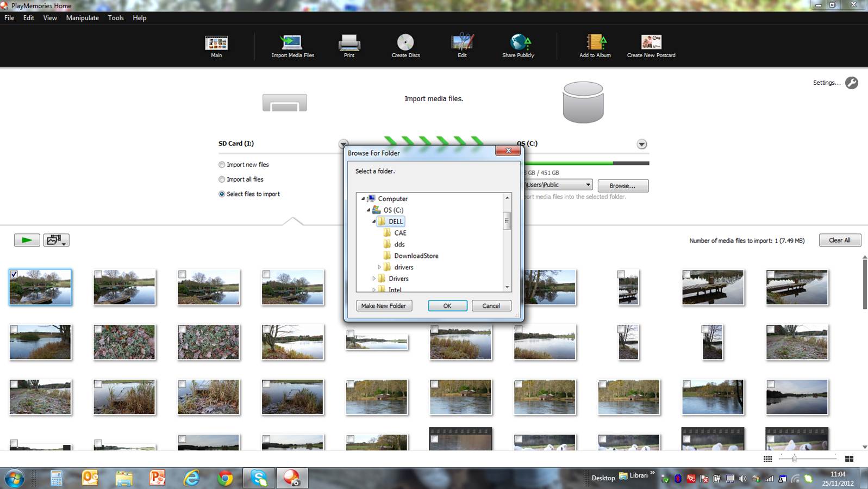Select the DownloadStore folder in the tree
The height and width of the screenshot is (489, 868).
(416, 256)
